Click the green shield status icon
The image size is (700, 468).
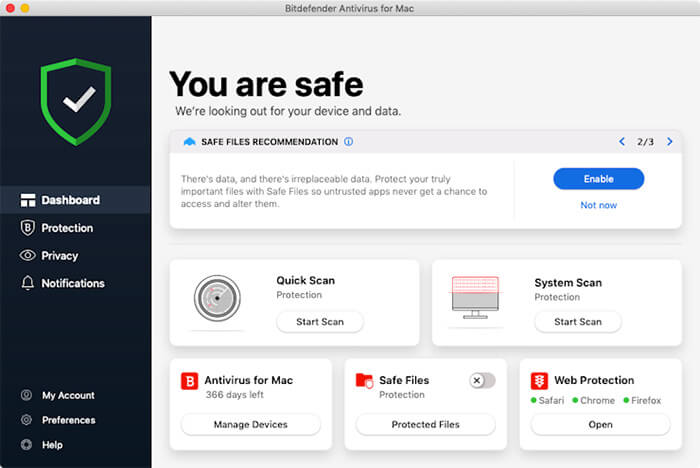[77, 101]
